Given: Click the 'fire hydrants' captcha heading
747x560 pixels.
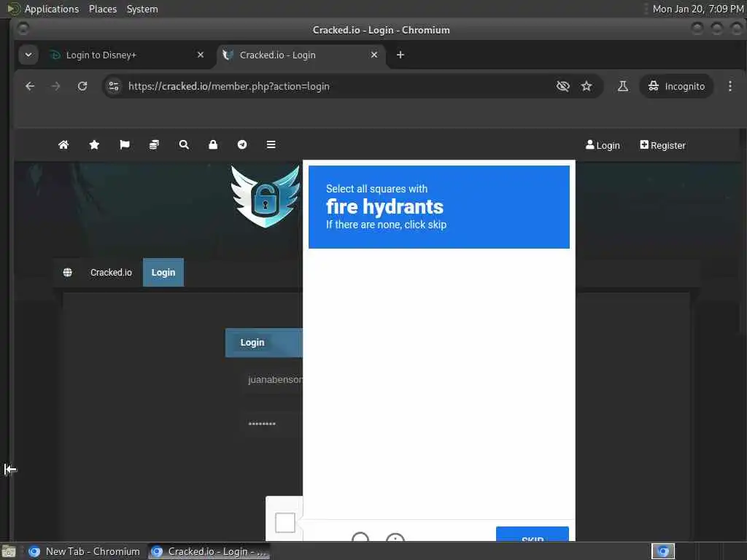Looking at the screenshot, I should coord(385,206).
